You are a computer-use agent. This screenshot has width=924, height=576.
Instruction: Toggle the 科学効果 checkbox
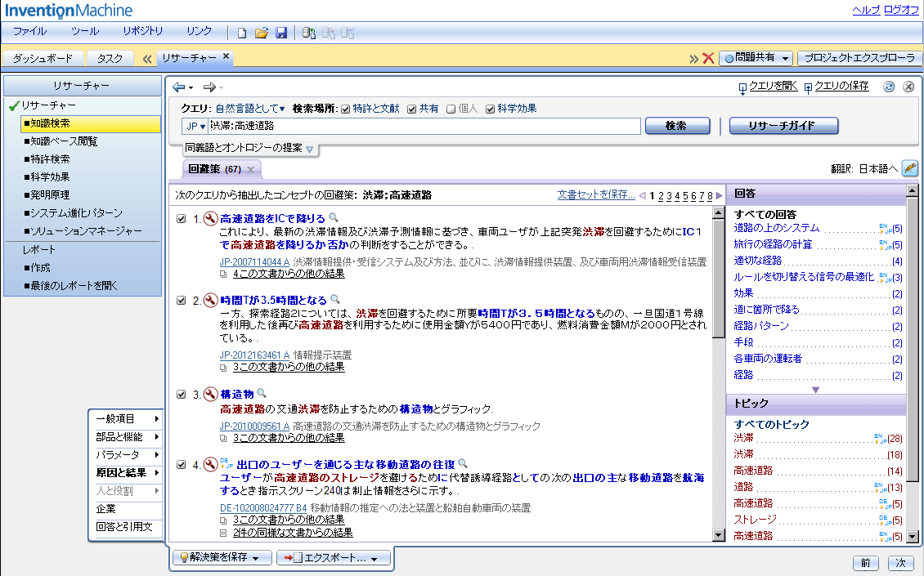(490, 109)
